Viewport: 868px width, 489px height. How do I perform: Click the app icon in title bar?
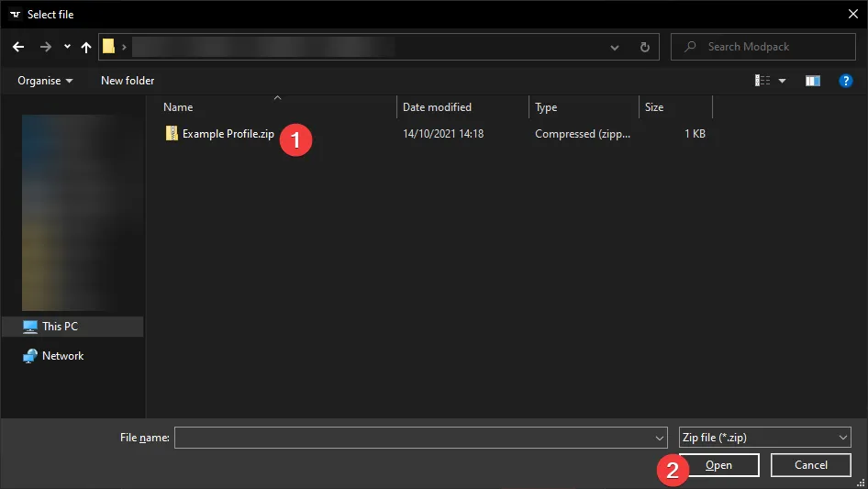tap(15, 15)
